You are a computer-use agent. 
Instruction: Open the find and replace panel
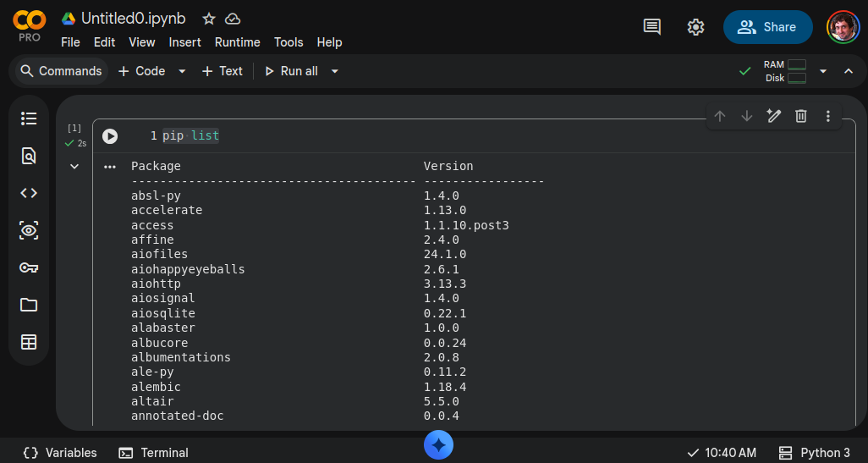click(x=29, y=156)
